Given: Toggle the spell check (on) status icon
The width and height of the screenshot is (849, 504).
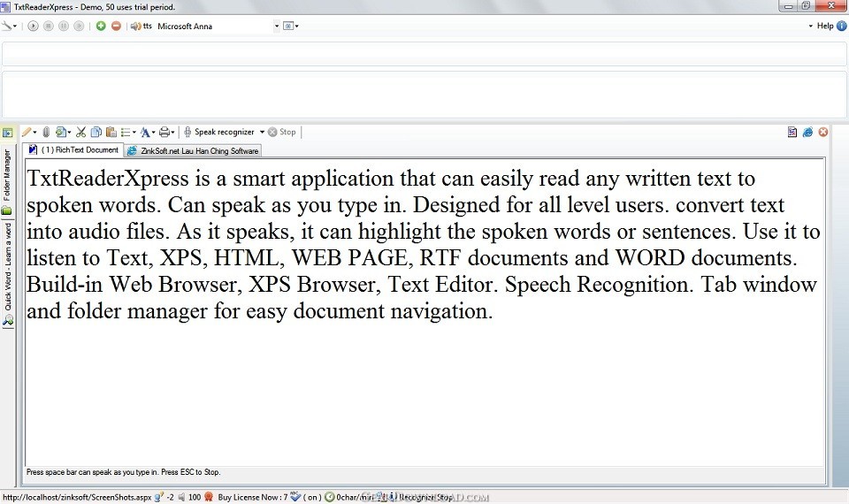Looking at the screenshot, I should point(295,496).
